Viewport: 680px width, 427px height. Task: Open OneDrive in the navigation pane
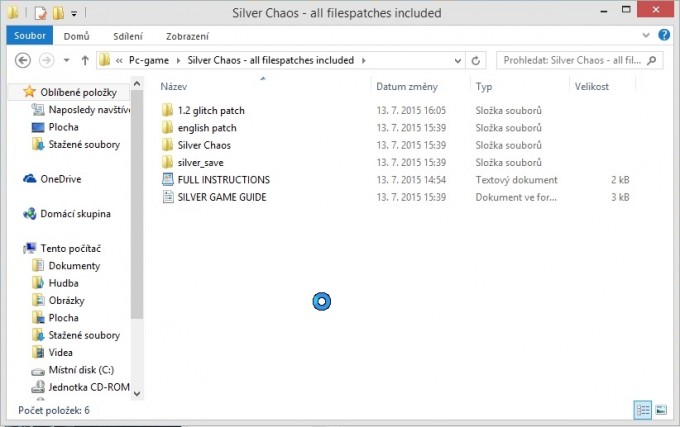point(61,179)
